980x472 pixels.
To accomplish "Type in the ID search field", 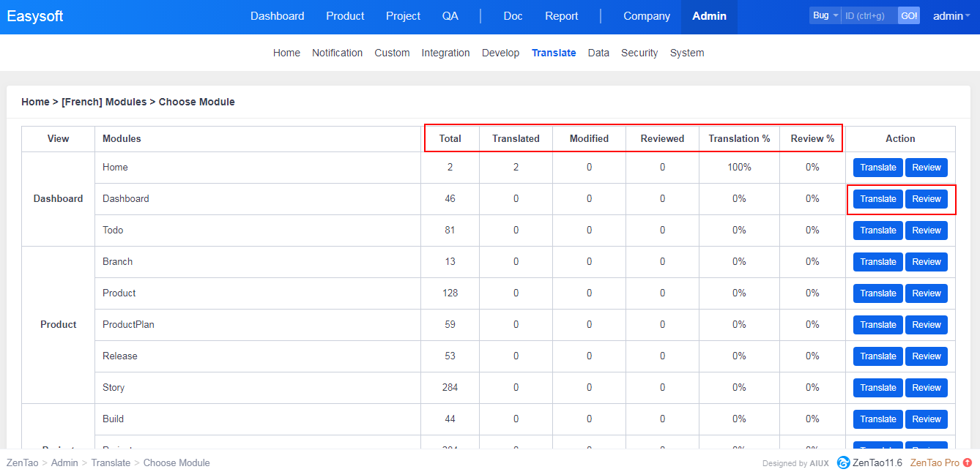I will click(x=869, y=15).
